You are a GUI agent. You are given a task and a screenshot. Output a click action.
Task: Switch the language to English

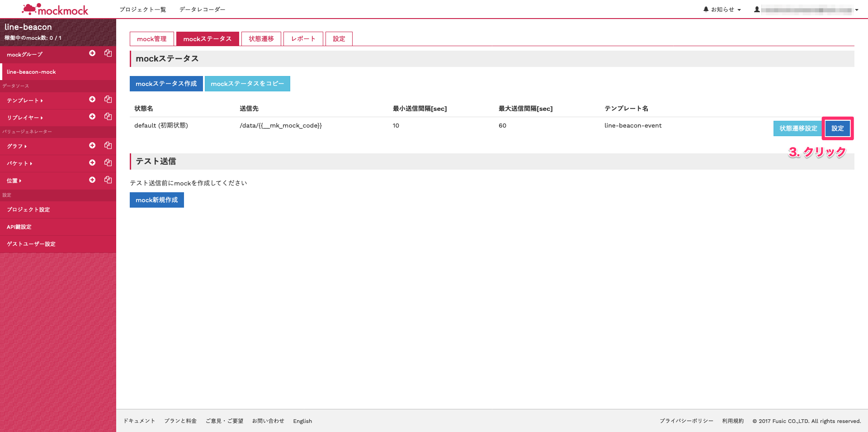(302, 421)
